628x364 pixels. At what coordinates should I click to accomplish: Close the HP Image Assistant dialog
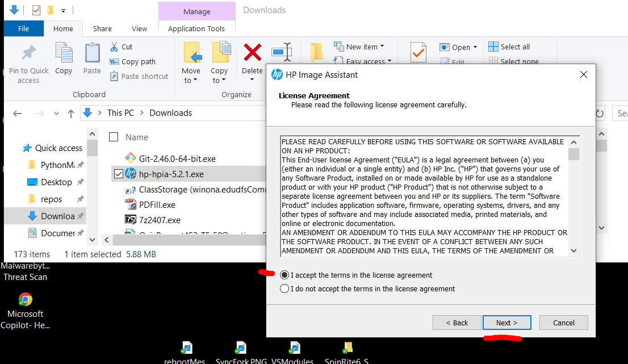click(x=584, y=74)
